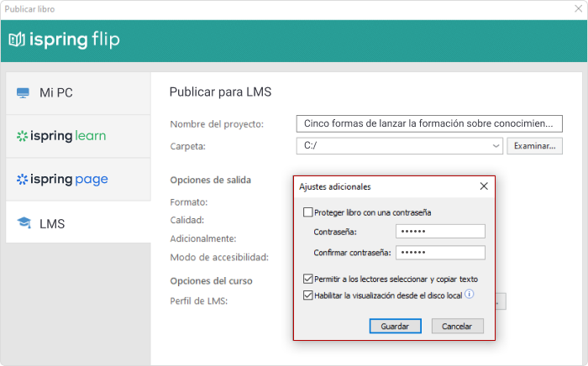The width and height of the screenshot is (588, 366).
Task: Click the Carpeta: label
Action: 188,146
